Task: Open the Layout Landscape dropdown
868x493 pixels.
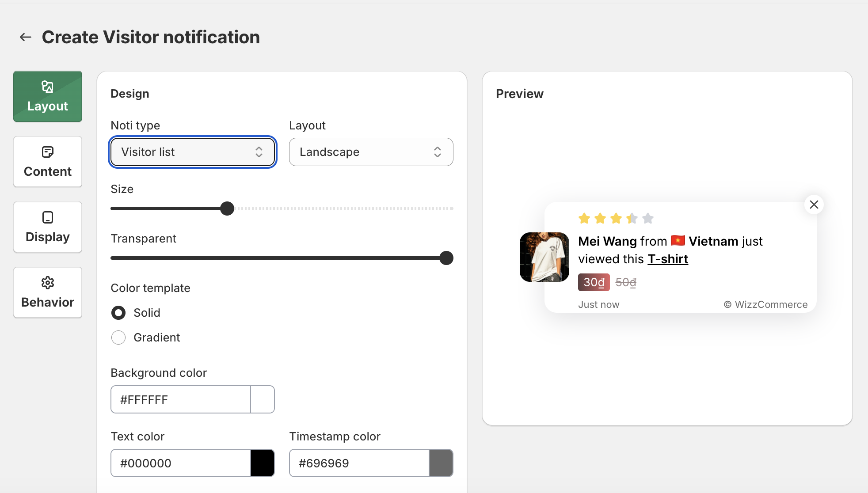Action: coord(371,152)
